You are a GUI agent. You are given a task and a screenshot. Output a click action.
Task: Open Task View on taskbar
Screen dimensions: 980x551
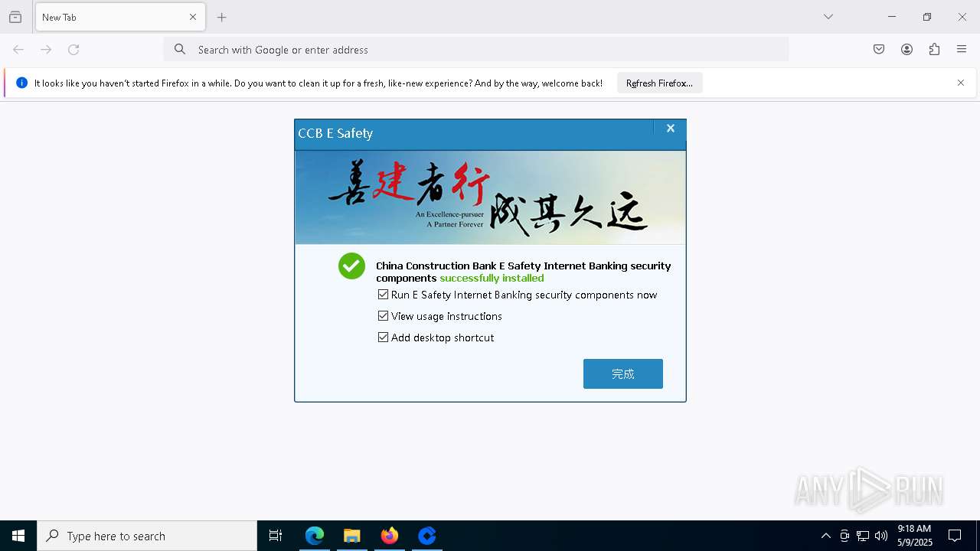click(276, 536)
